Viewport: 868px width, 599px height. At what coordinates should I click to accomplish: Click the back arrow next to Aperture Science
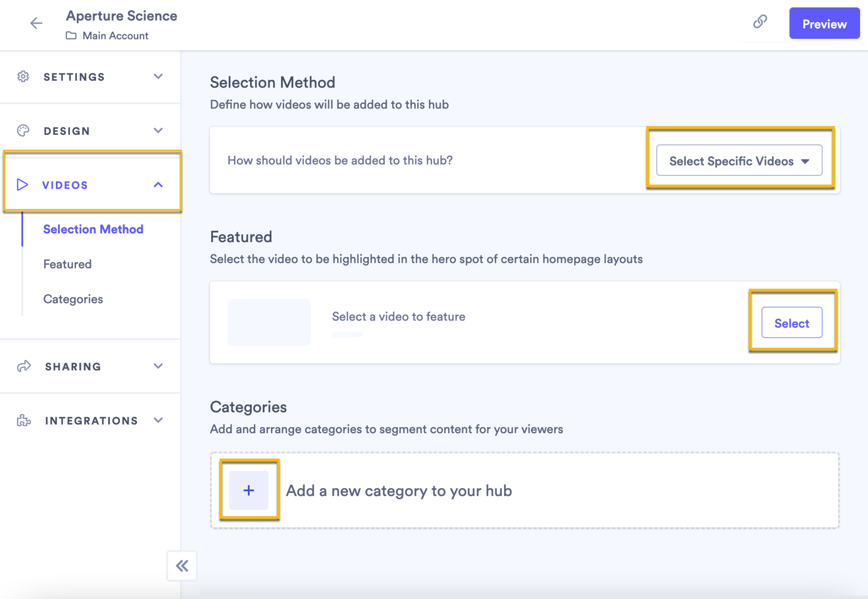pos(36,23)
